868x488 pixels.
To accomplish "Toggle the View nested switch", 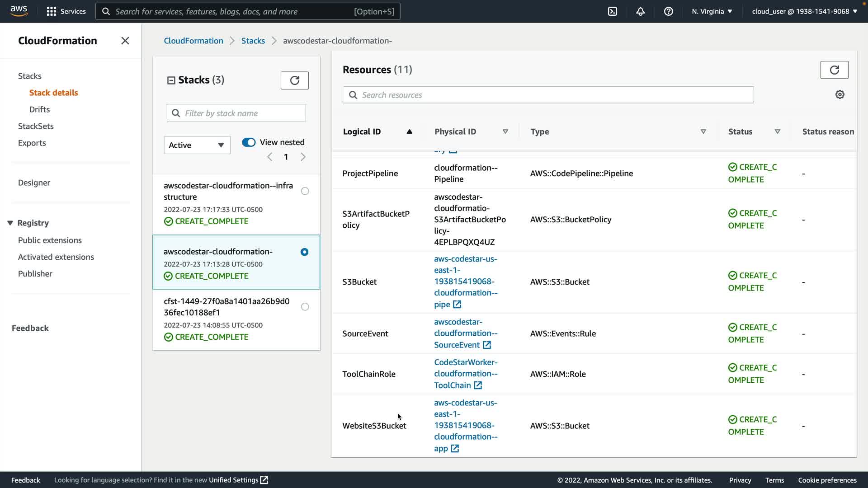I will click(249, 142).
